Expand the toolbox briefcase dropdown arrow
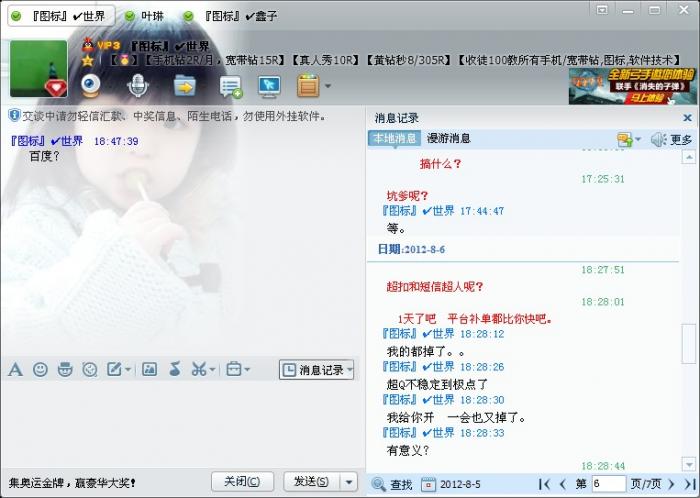Screen dimensions: 700x498 [x=247, y=369]
